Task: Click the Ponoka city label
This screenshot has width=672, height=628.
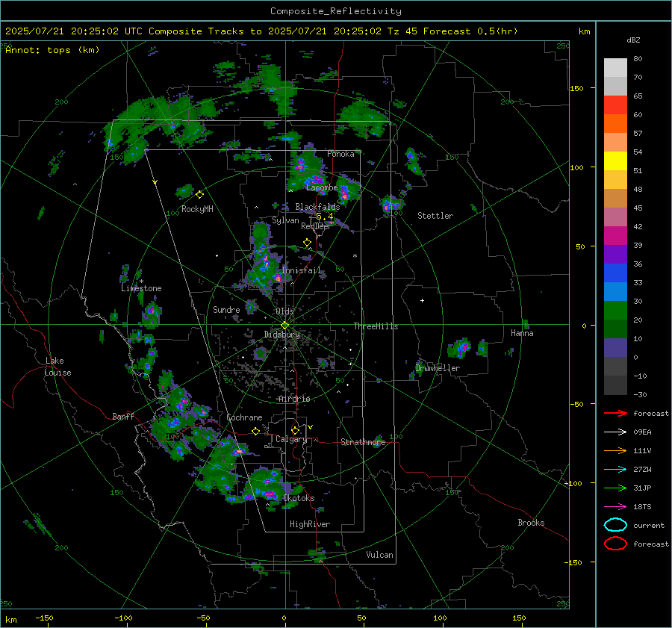Action: (x=340, y=154)
